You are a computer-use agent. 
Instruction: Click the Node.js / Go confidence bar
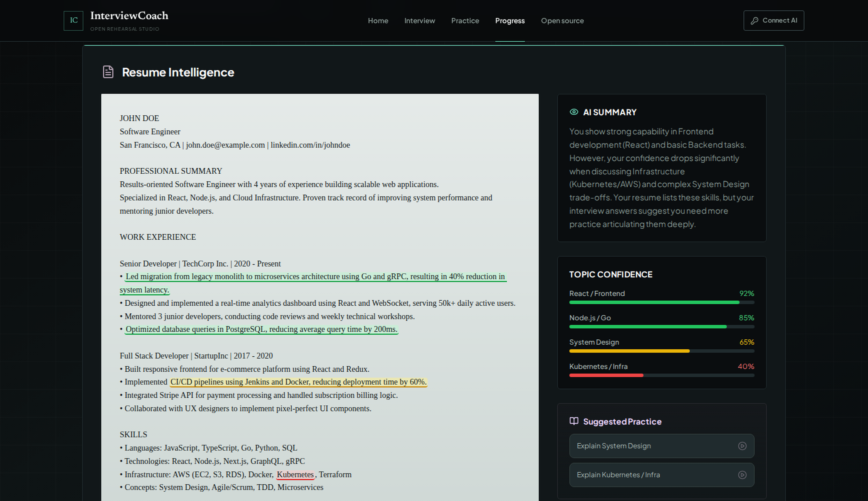click(662, 327)
